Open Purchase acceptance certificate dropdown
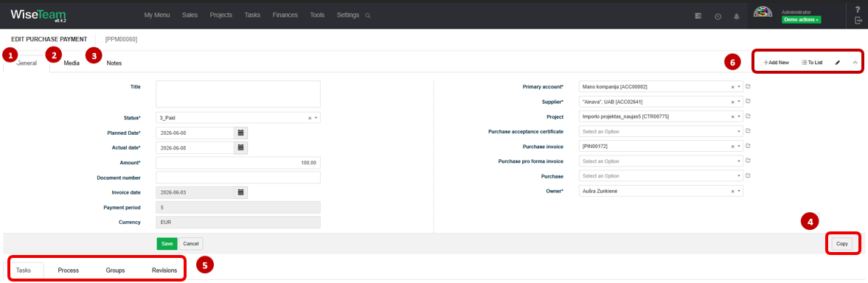Screen dimensions: 868x283 click(661, 131)
